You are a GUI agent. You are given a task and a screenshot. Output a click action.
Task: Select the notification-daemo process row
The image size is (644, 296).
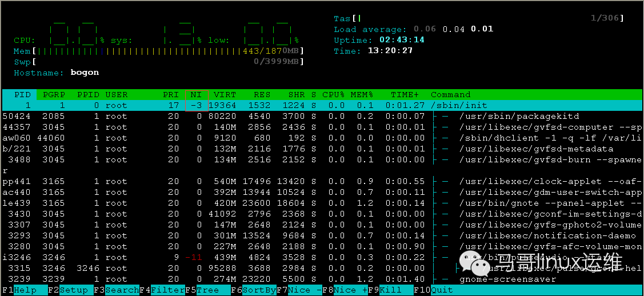[x=322, y=235]
